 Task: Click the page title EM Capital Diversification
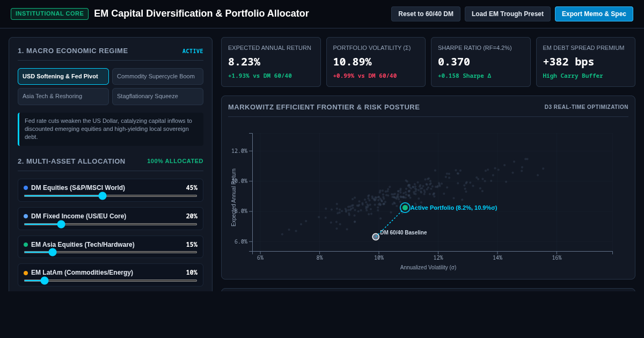pyautogui.click(x=201, y=14)
